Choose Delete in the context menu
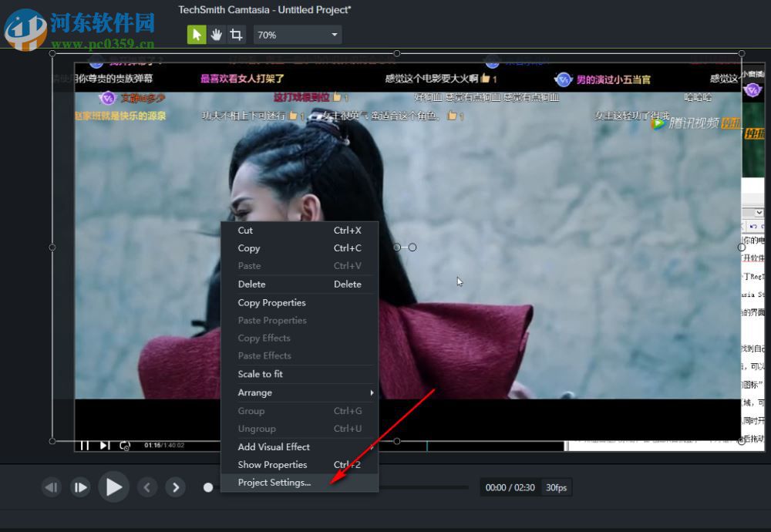Viewport: 771px width, 532px height. (251, 284)
